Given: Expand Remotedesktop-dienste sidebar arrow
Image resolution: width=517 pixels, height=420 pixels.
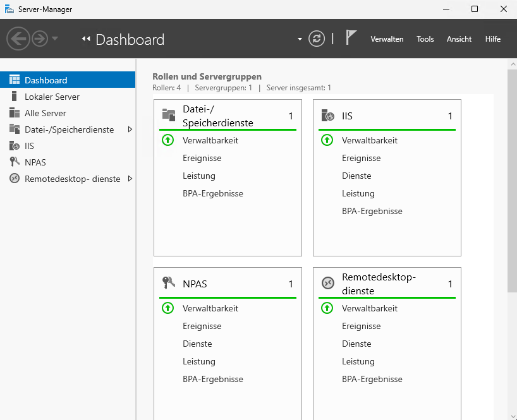Looking at the screenshot, I should 130,179.
